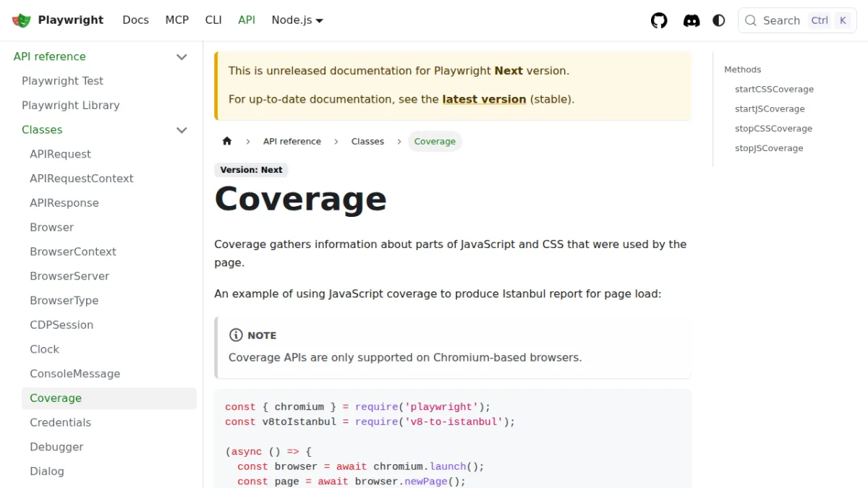Select CDPSession in the sidebar
The image size is (868, 488).
[x=109, y=325]
